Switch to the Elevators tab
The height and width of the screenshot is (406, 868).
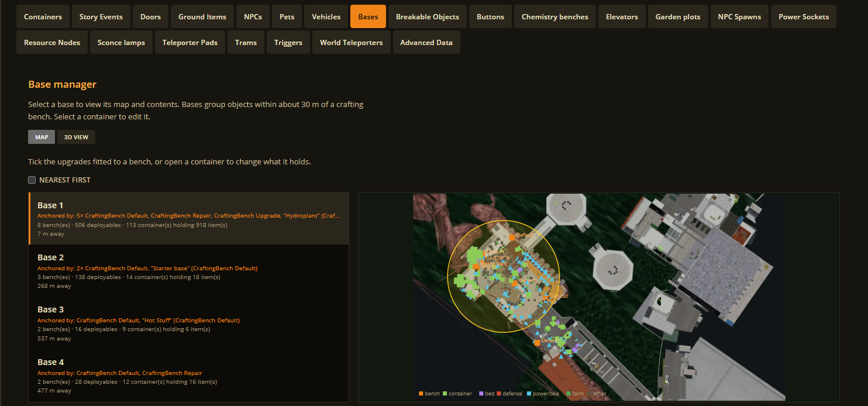[x=622, y=17]
